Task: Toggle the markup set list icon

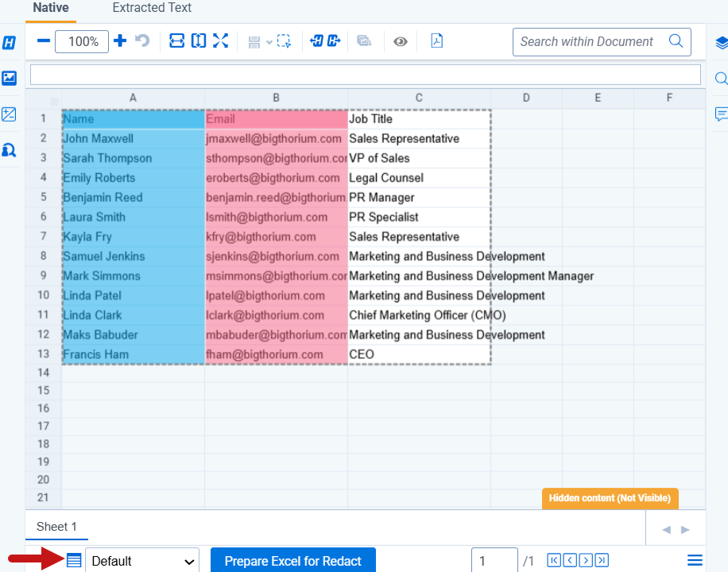Action: pos(74,561)
